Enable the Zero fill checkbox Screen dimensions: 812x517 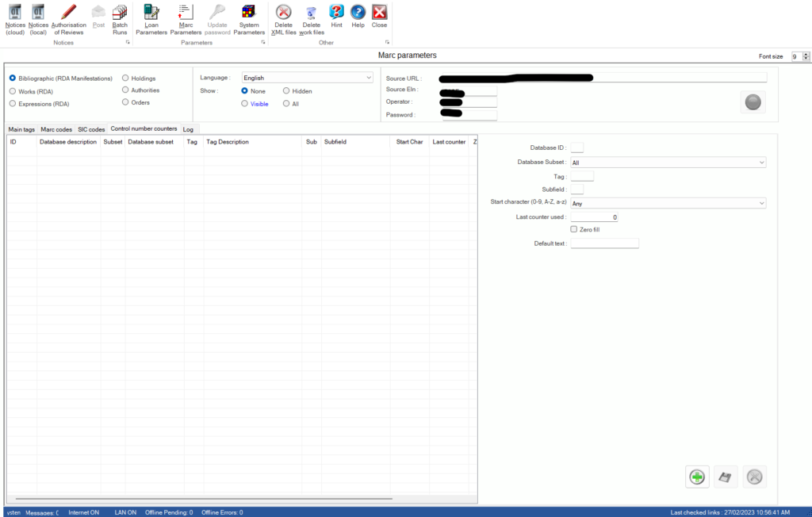coord(573,229)
